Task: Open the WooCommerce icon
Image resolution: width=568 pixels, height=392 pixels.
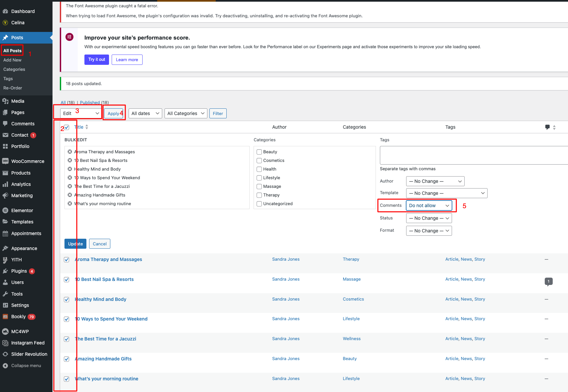Action: pyautogui.click(x=5, y=161)
